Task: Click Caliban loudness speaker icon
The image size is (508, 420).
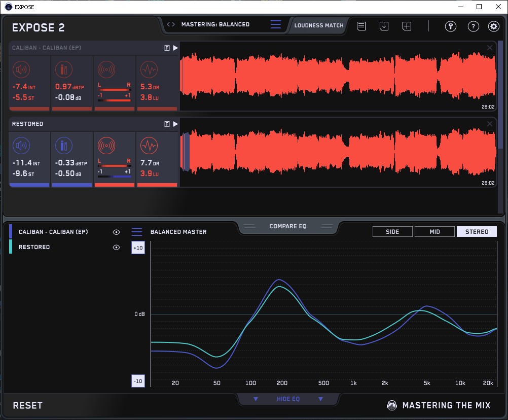Action: 21,69
